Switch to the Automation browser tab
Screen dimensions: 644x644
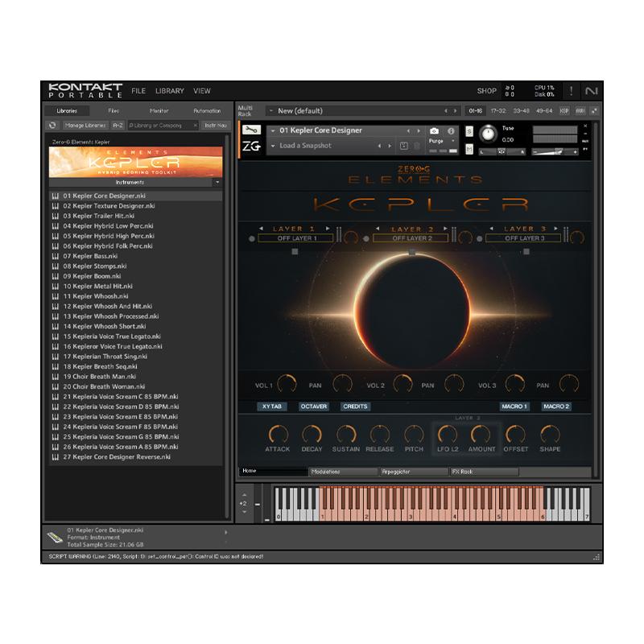coord(207,111)
